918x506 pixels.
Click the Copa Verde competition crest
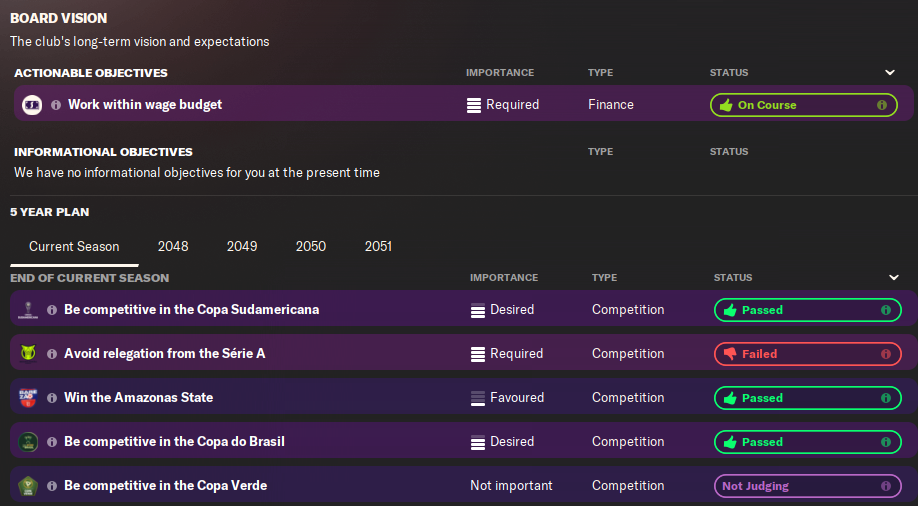click(28, 486)
